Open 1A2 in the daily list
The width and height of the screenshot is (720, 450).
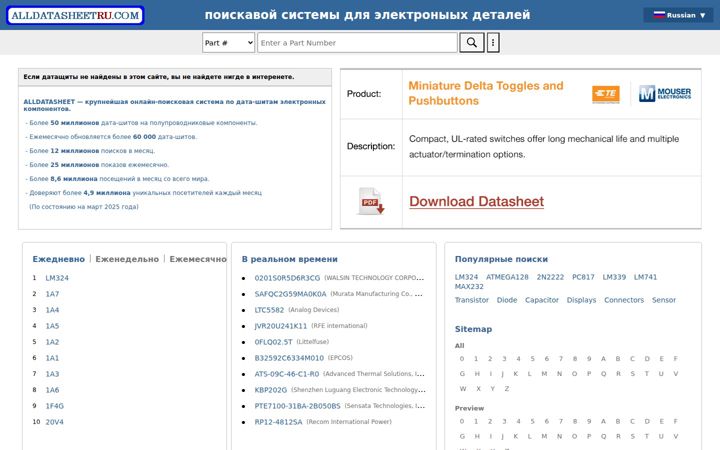pos(52,342)
